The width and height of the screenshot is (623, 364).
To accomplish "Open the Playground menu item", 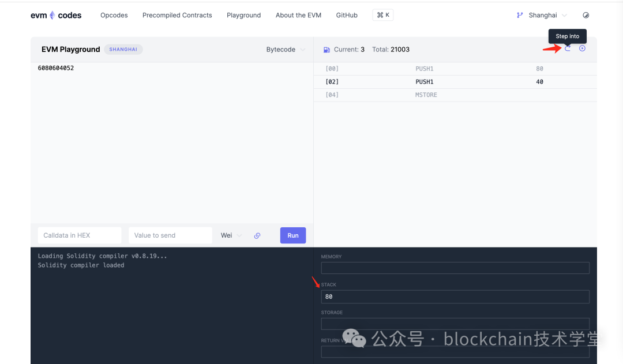I will (x=244, y=15).
